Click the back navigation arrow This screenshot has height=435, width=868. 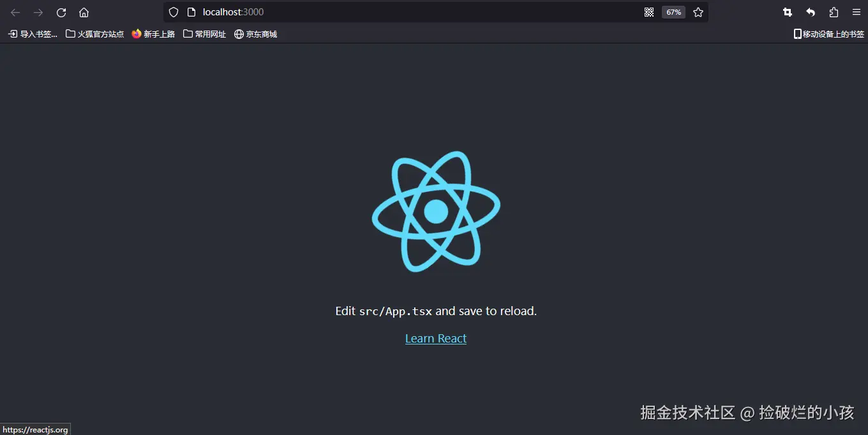pyautogui.click(x=15, y=12)
